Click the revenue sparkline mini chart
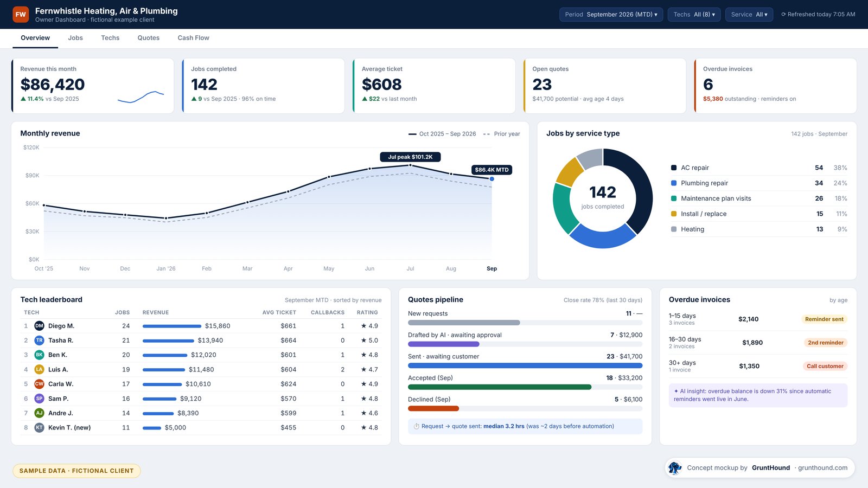This screenshot has width=868, height=488. pyautogui.click(x=141, y=97)
